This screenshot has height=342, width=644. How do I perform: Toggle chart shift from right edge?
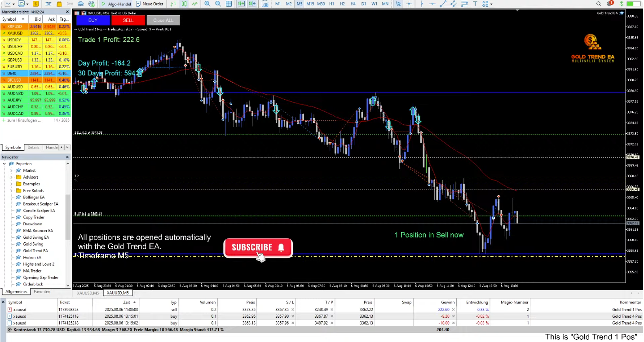(252, 4)
